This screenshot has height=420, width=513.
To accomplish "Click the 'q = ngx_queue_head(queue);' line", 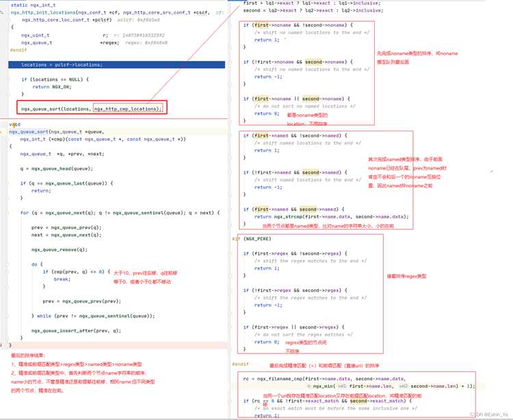I will 57,169.
